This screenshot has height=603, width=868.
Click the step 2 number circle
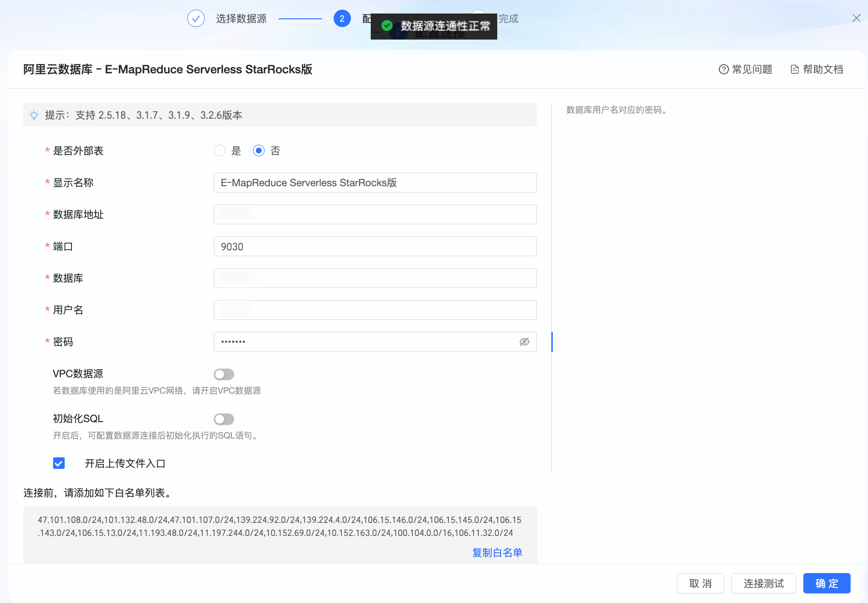click(x=342, y=18)
